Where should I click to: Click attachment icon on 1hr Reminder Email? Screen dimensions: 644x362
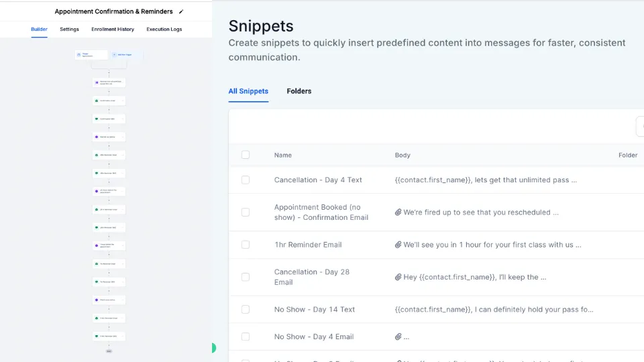click(398, 245)
